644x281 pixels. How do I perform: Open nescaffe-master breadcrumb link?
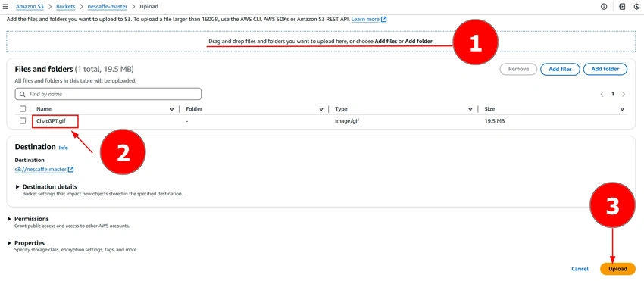pos(107,7)
